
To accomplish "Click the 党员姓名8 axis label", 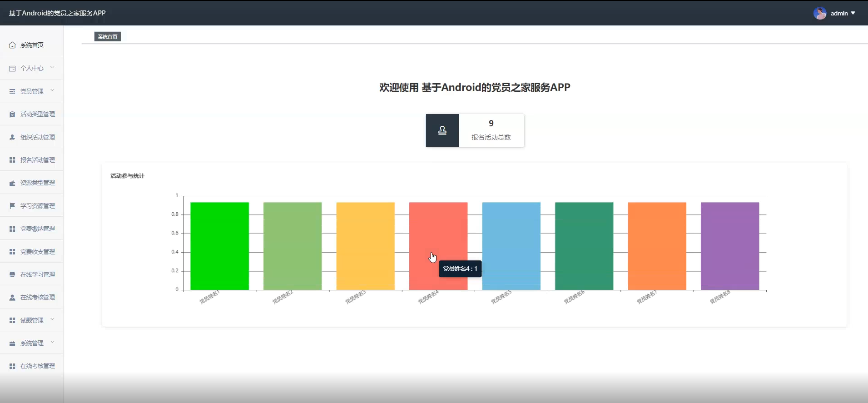I will pyautogui.click(x=720, y=297).
